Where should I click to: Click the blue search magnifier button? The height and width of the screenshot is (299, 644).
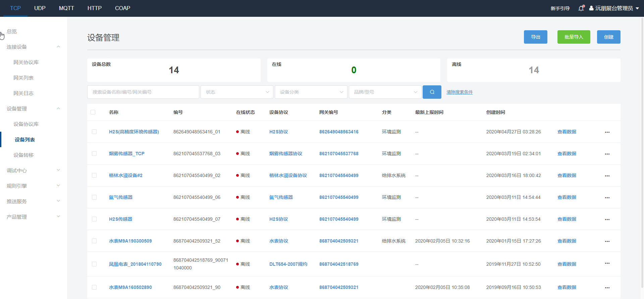coord(432,92)
